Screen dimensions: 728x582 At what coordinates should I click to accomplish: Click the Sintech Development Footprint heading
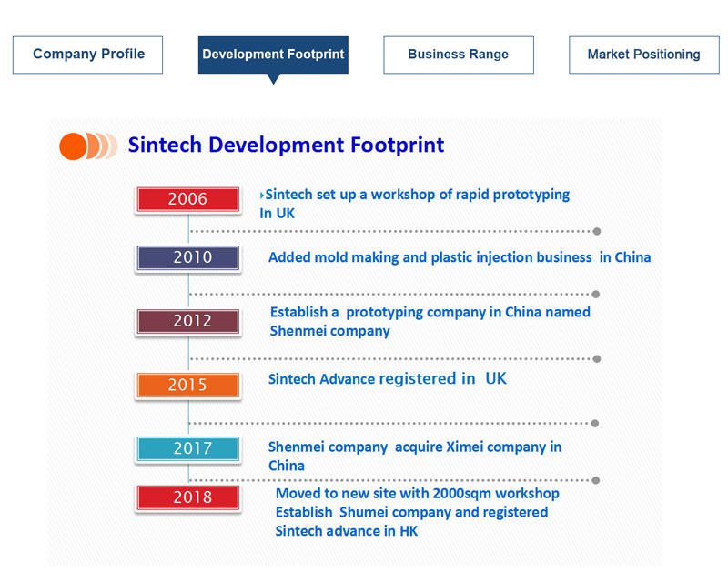tap(286, 145)
